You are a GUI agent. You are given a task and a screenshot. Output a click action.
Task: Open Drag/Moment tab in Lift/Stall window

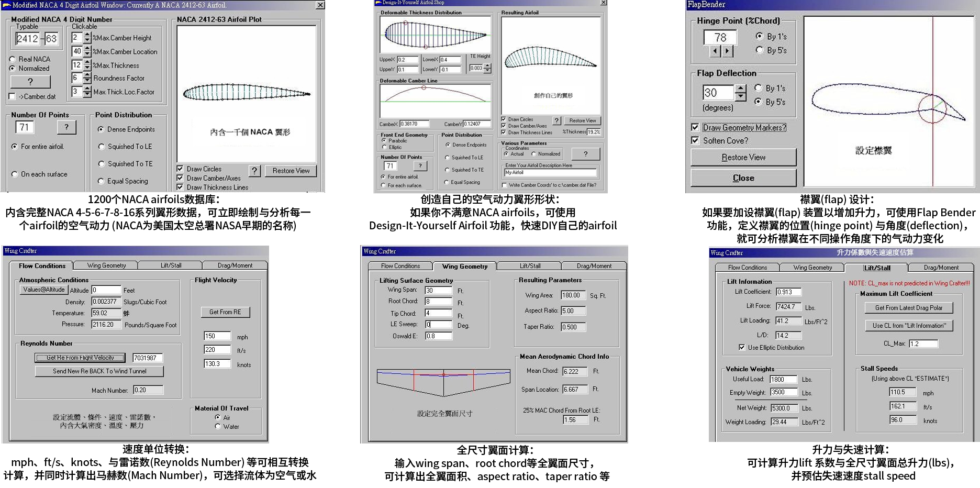[x=941, y=268]
